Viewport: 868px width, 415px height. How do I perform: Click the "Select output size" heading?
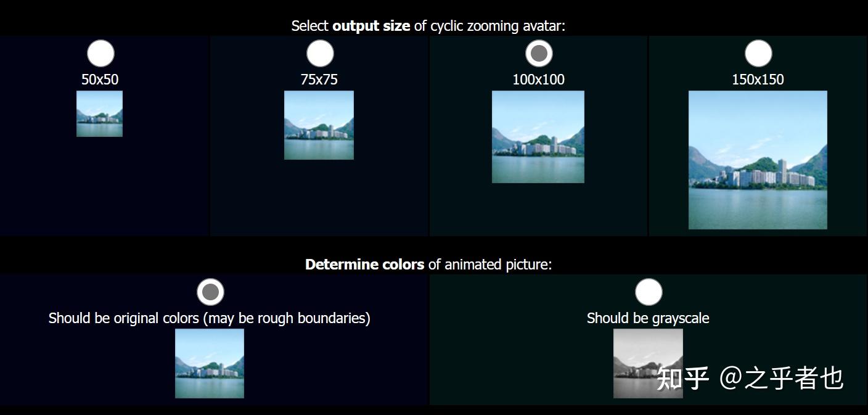point(428,26)
